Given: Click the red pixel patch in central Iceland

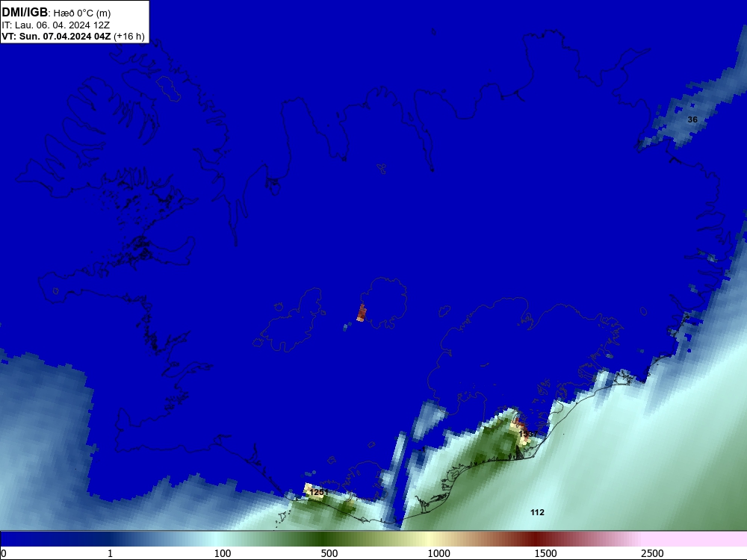Looking at the screenshot, I should pyautogui.click(x=362, y=313).
